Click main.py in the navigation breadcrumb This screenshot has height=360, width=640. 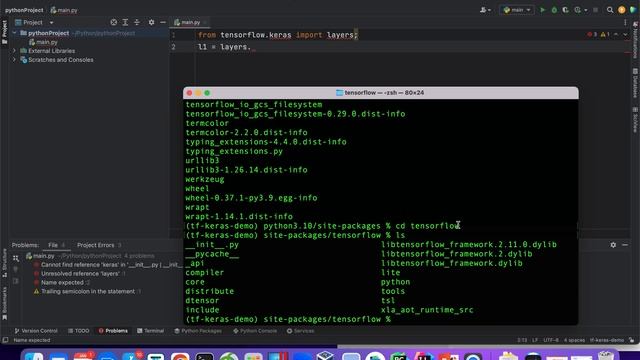[x=64, y=10]
